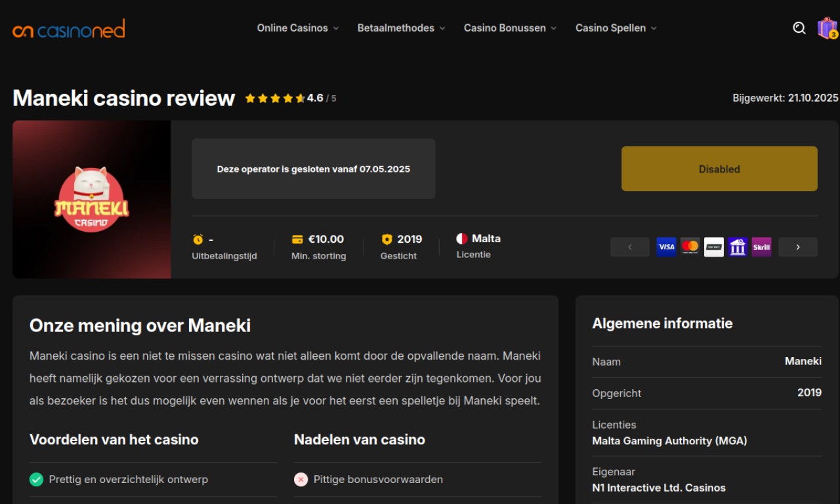Click the Malta flag licence icon

[x=462, y=239]
